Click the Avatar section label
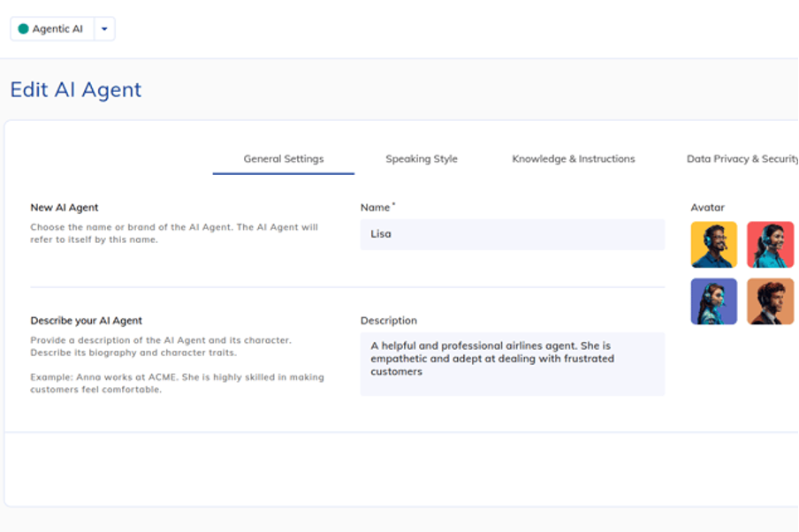Screen dimensions: 799x532 click(x=707, y=208)
